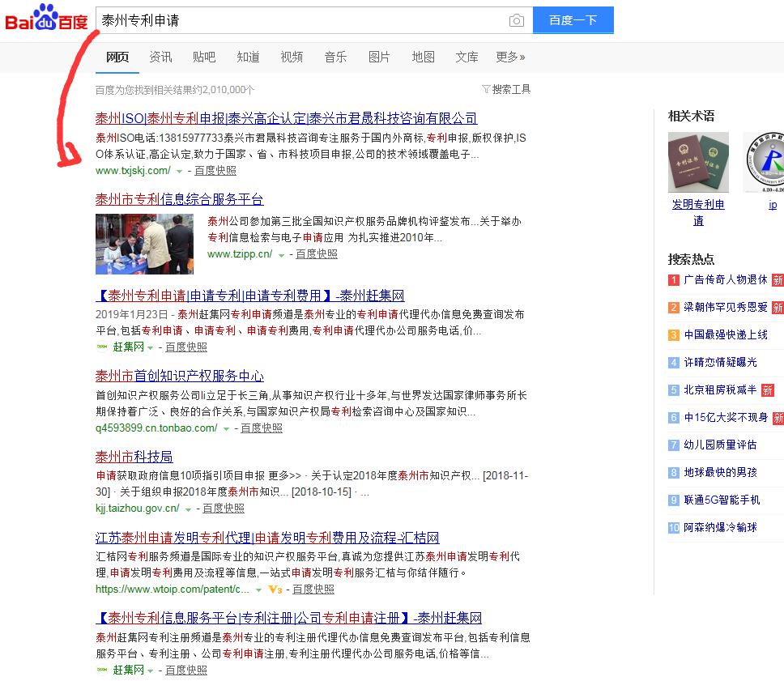The image size is (784, 681).
Task: Open the 更多» search categories menu
Action: 510,57
